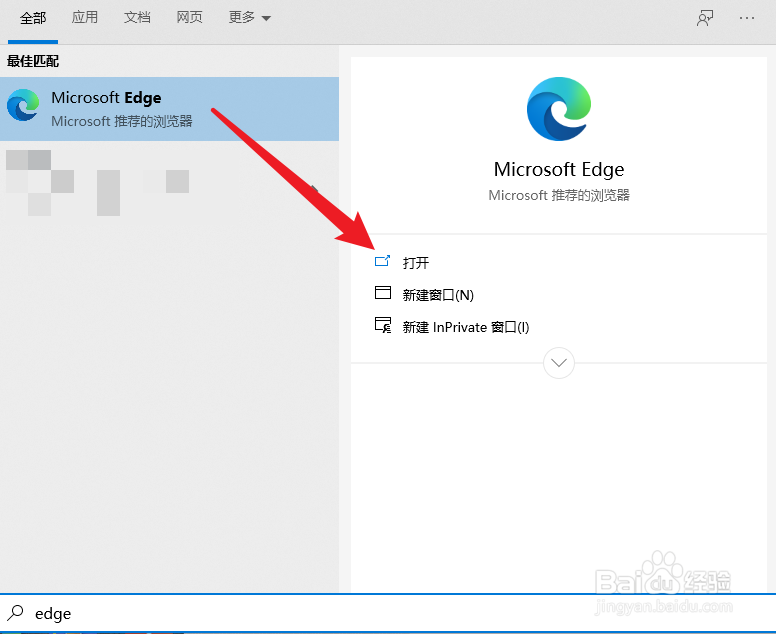776x634 pixels.
Task: Choose 新建窗口(N) action
Action: 438,295
